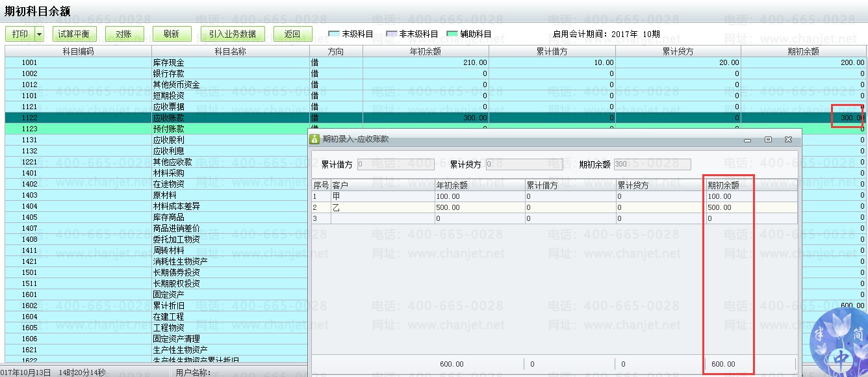
Task: Click the money bag icon in dialog title
Action: (315, 139)
